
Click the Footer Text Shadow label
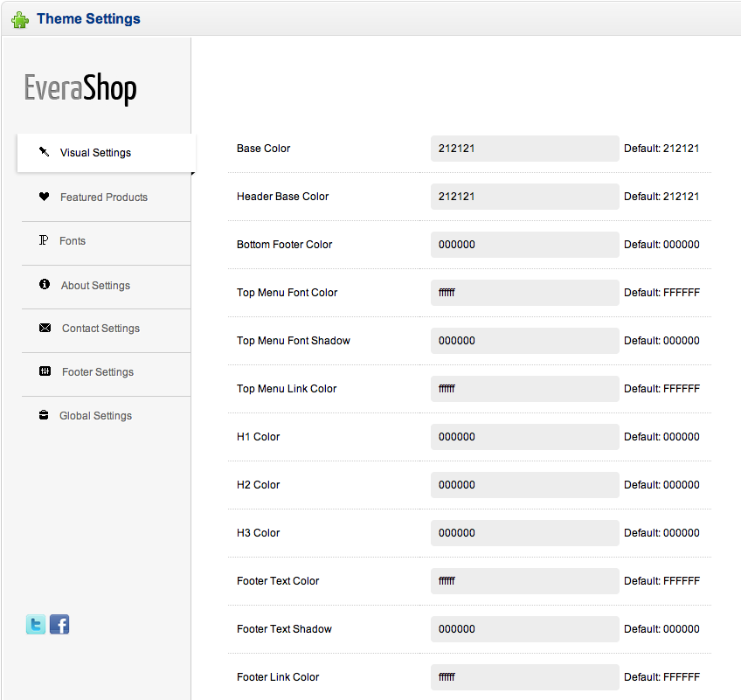(x=284, y=629)
